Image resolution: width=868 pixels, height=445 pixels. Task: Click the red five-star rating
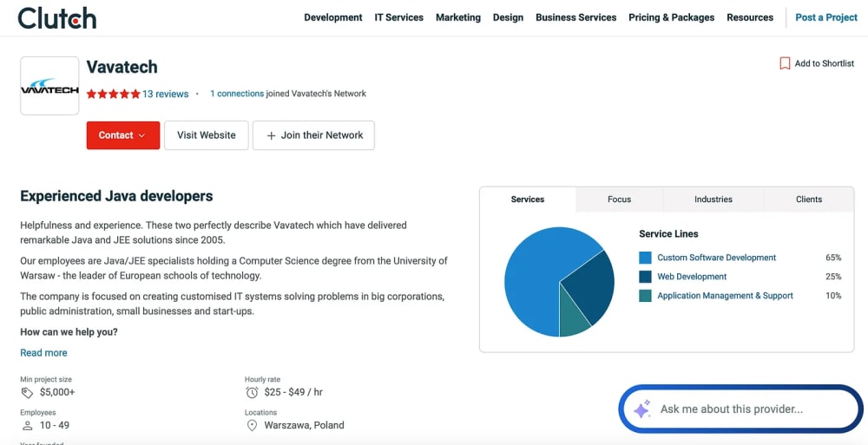coord(114,94)
